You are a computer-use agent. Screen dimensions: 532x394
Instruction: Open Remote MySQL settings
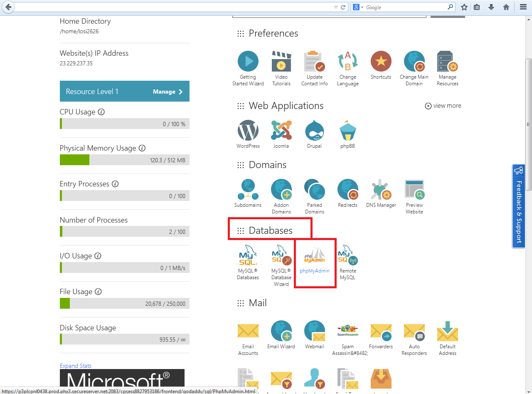(348, 262)
